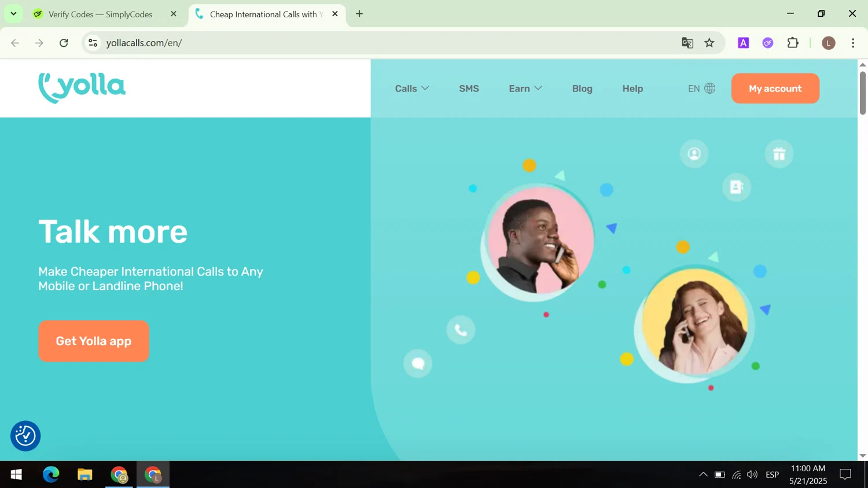This screenshot has height=488, width=868.
Task: Open a new browser tab
Action: 359,14
